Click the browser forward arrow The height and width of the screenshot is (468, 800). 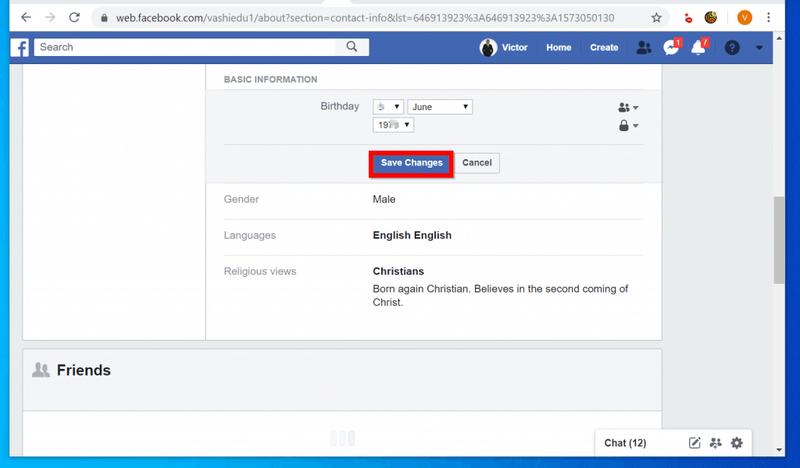tap(50, 17)
